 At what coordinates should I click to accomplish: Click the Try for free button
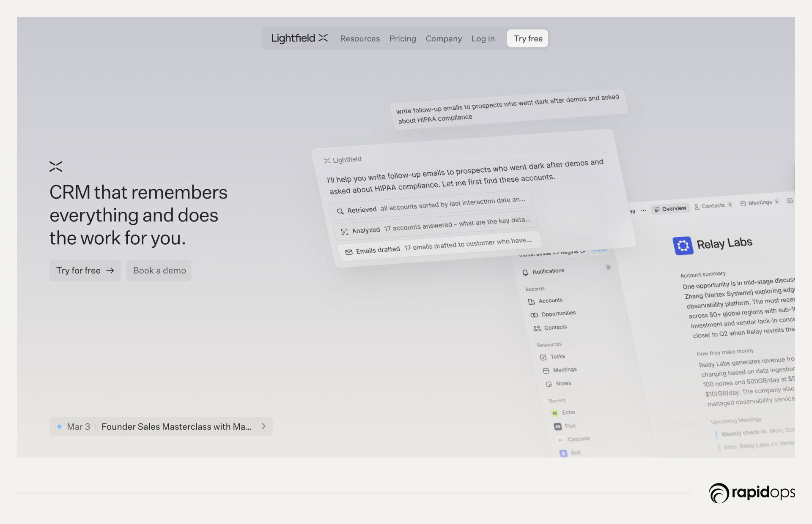85,270
